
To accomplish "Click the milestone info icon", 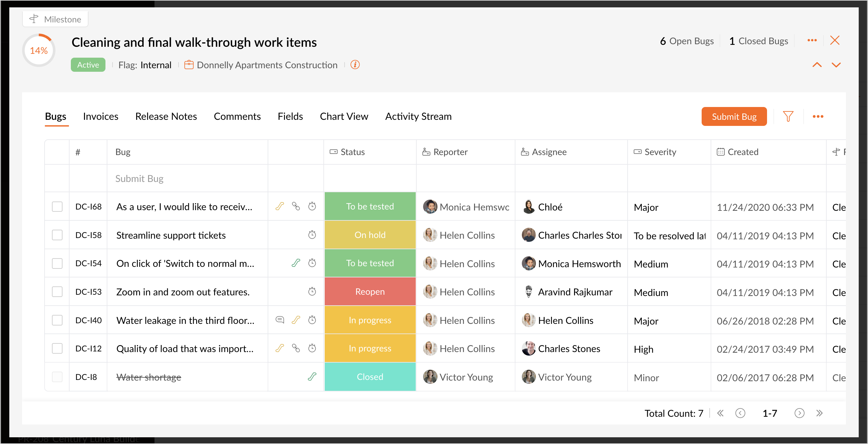I will (355, 65).
